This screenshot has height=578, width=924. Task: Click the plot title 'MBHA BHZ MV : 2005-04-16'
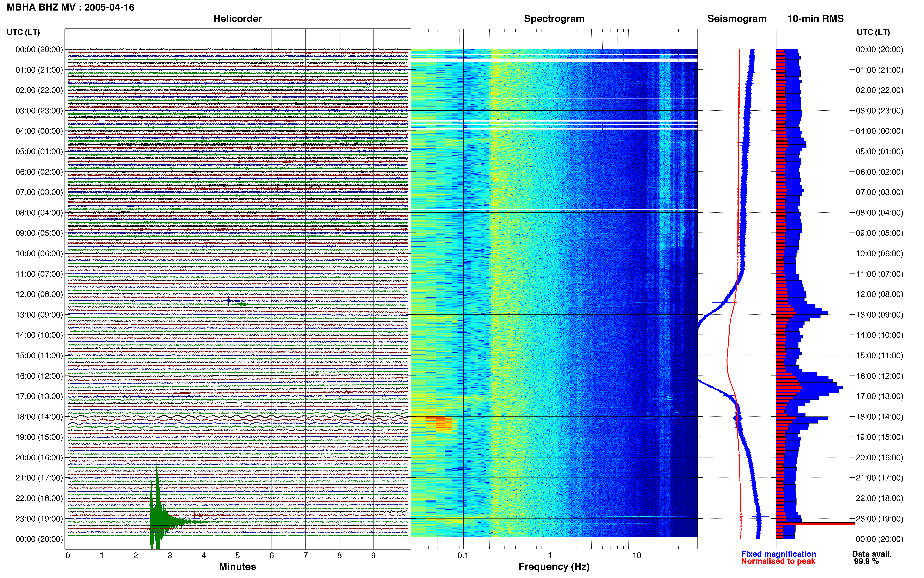(x=71, y=7)
